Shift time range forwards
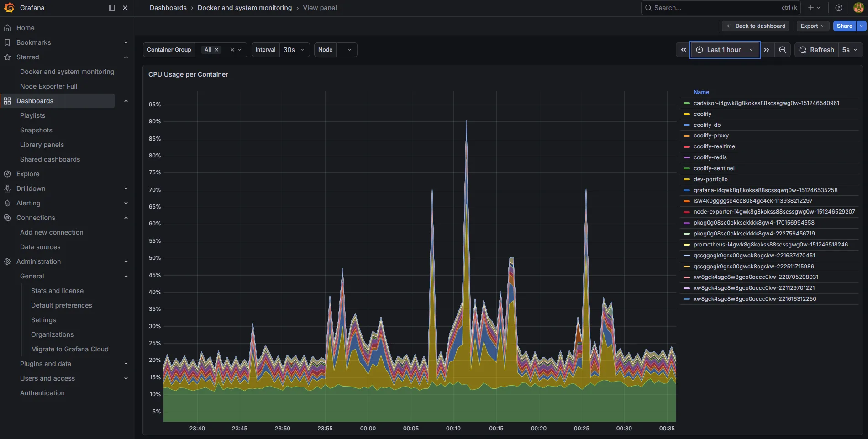Image resolution: width=868 pixels, height=439 pixels. [767, 50]
